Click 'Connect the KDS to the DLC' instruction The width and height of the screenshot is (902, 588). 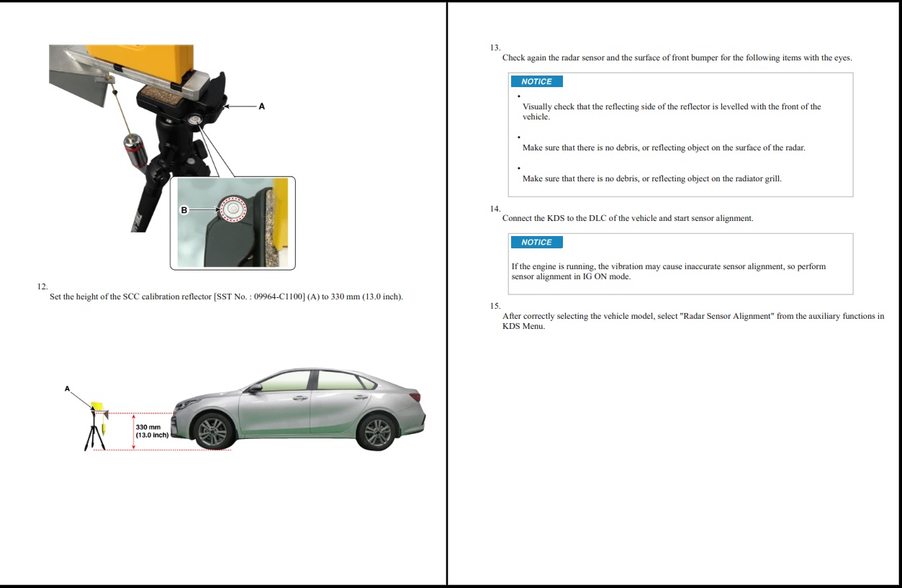click(628, 218)
